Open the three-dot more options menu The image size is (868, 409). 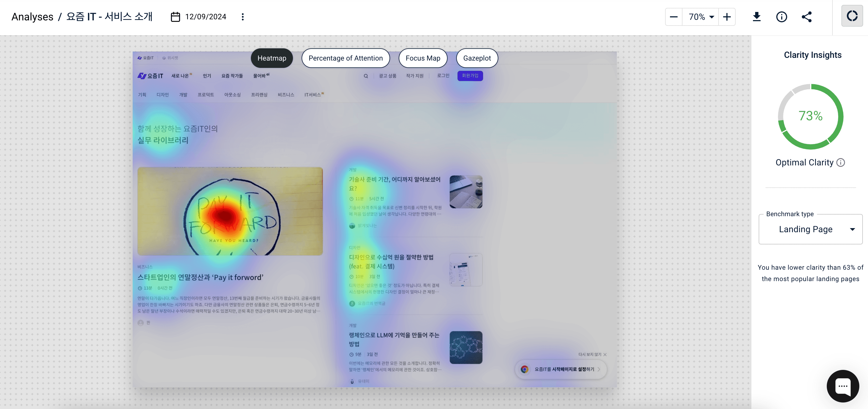(x=242, y=17)
